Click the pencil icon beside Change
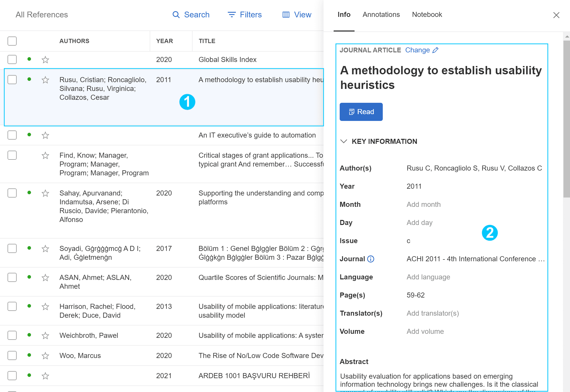 [435, 50]
